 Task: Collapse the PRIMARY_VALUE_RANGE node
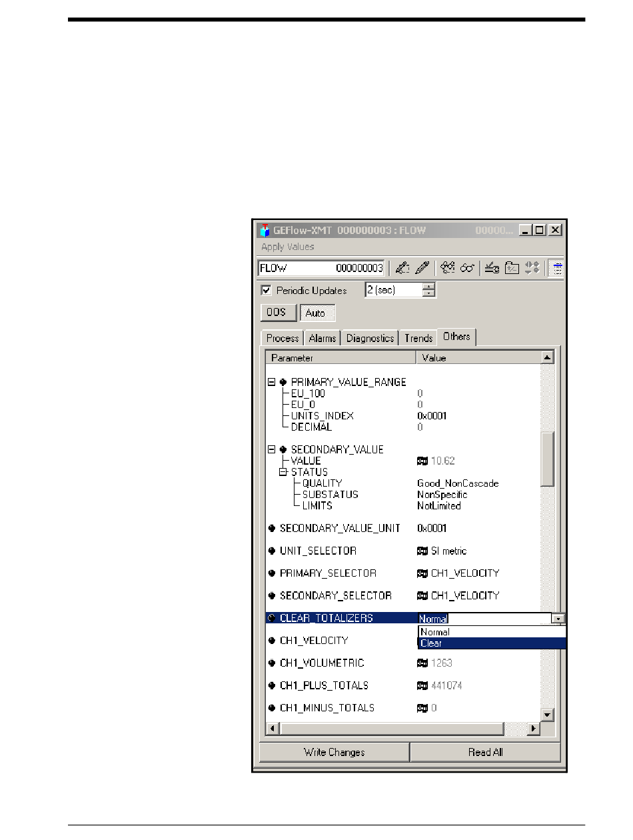[x=271, y=383]
